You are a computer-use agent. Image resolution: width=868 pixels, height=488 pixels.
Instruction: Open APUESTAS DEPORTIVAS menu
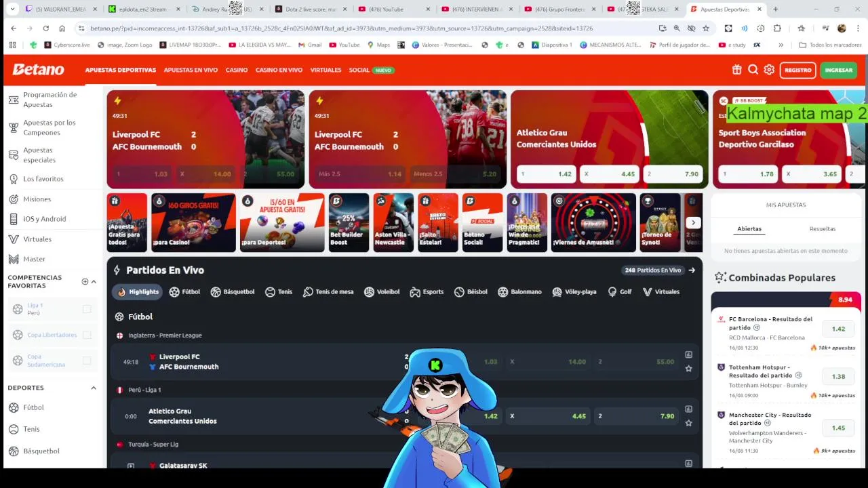(121, 70)
